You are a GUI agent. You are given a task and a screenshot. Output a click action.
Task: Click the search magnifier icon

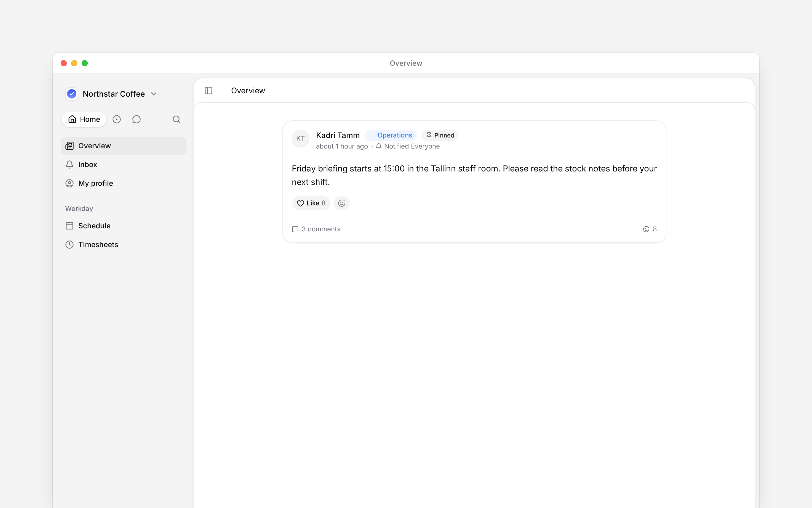point(177,119)
